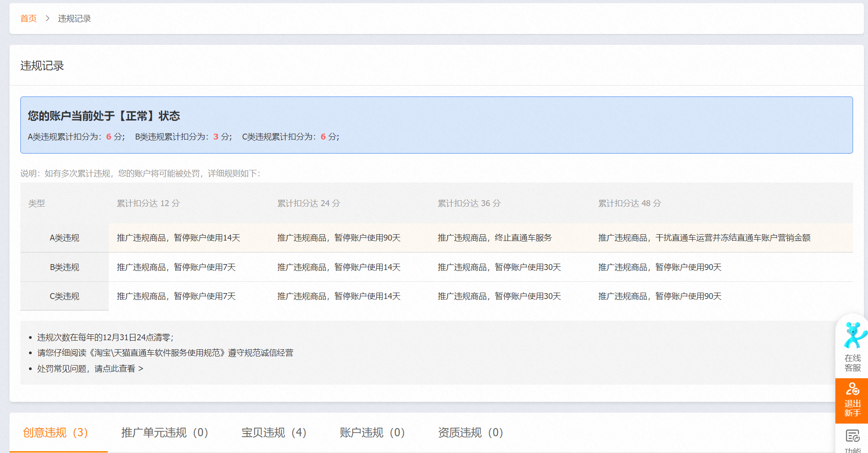Click the A类违规累计扣分 score value

pos(108,136)
